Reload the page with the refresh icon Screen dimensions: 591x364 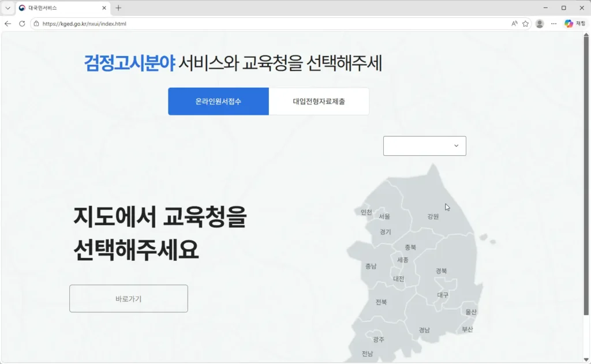click(22, 24)
